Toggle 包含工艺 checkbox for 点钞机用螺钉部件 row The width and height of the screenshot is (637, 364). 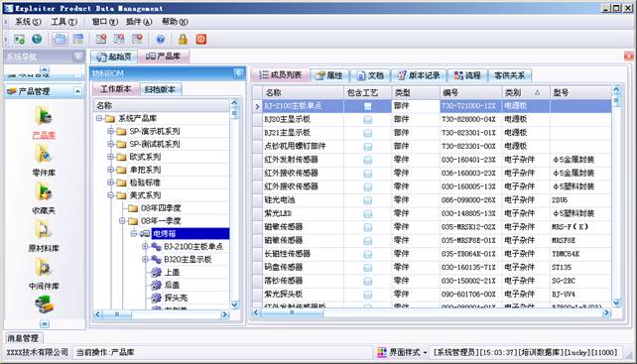point(368,146)
